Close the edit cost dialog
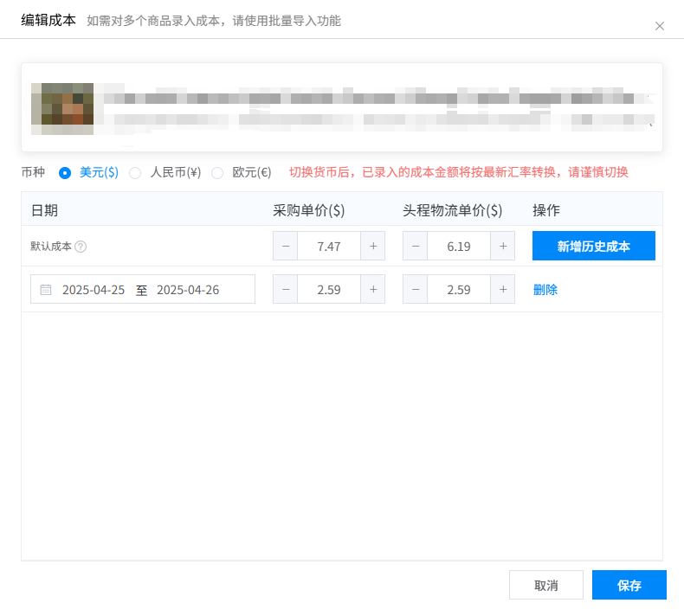684x616 pixels. pos(660,26)
